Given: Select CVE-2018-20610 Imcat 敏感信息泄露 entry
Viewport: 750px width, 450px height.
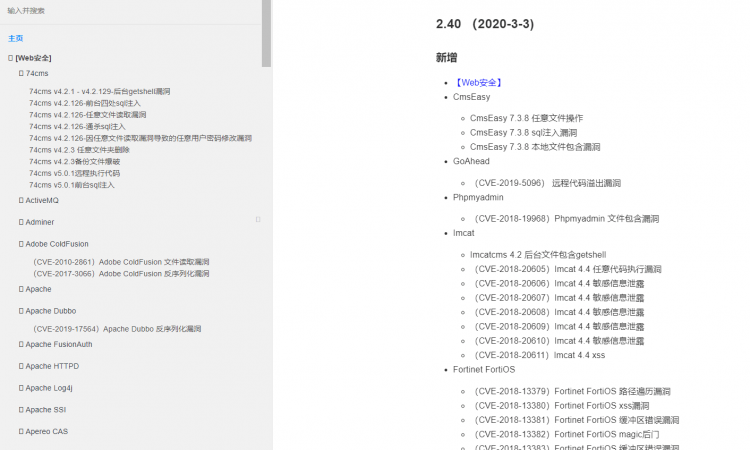Looking at the screenshot, I should [557, 341].
